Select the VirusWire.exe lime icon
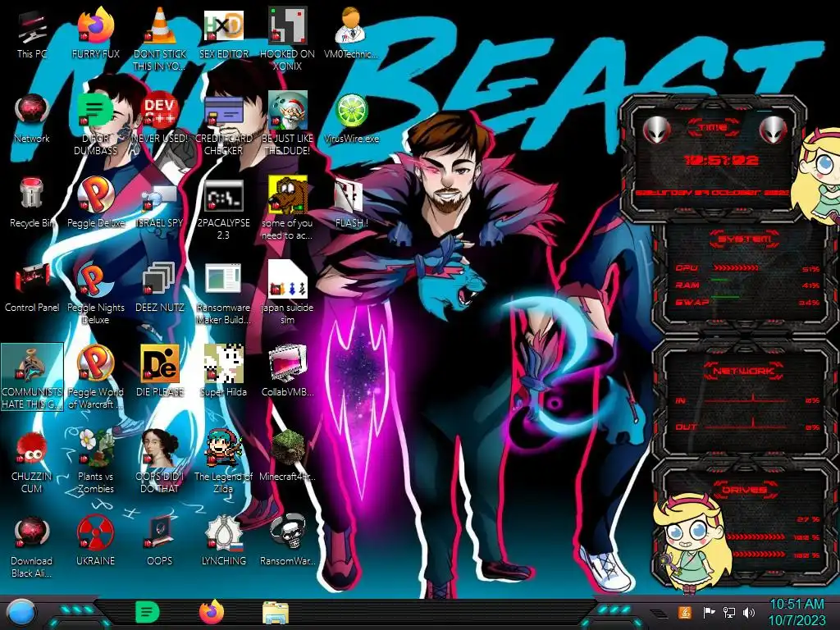The height and width of the screenshot is (630, 840). [351, 119]
